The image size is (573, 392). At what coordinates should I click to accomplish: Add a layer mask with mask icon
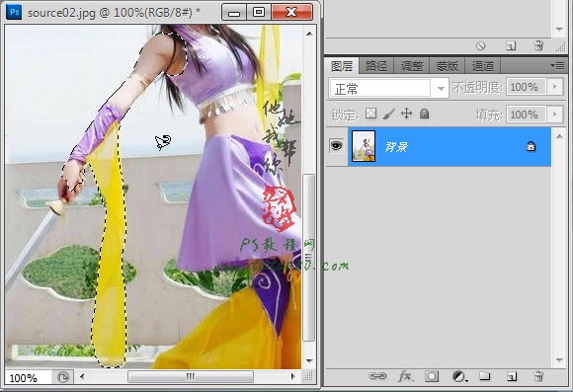pyautogui.click(x=432, y=376)
